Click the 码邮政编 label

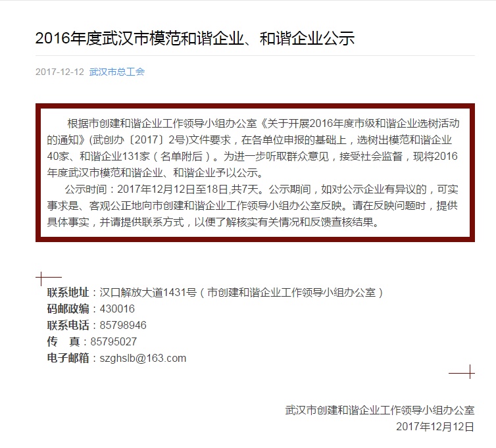tap(68, 309)
